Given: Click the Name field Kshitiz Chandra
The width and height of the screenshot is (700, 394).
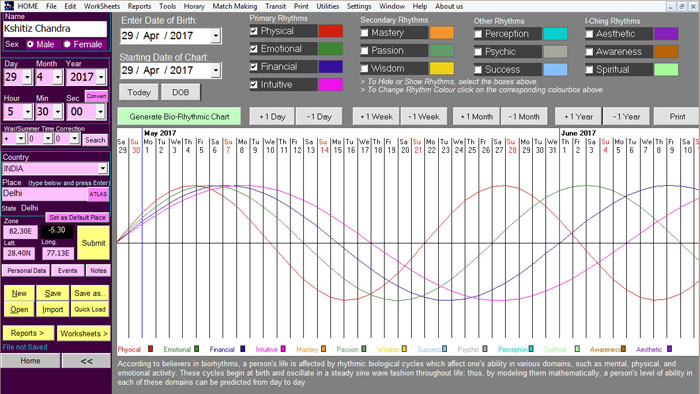Looking at the screenshot, I should point(55,29).
